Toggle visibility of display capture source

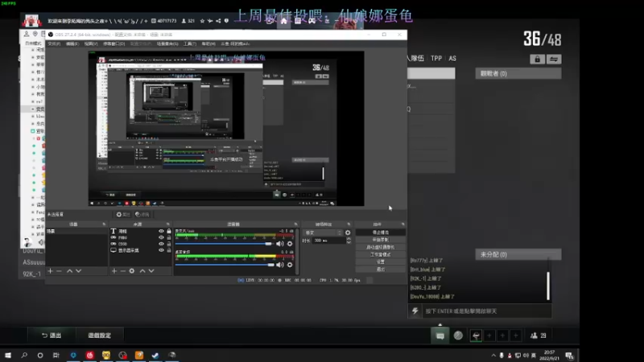point(161,250)
